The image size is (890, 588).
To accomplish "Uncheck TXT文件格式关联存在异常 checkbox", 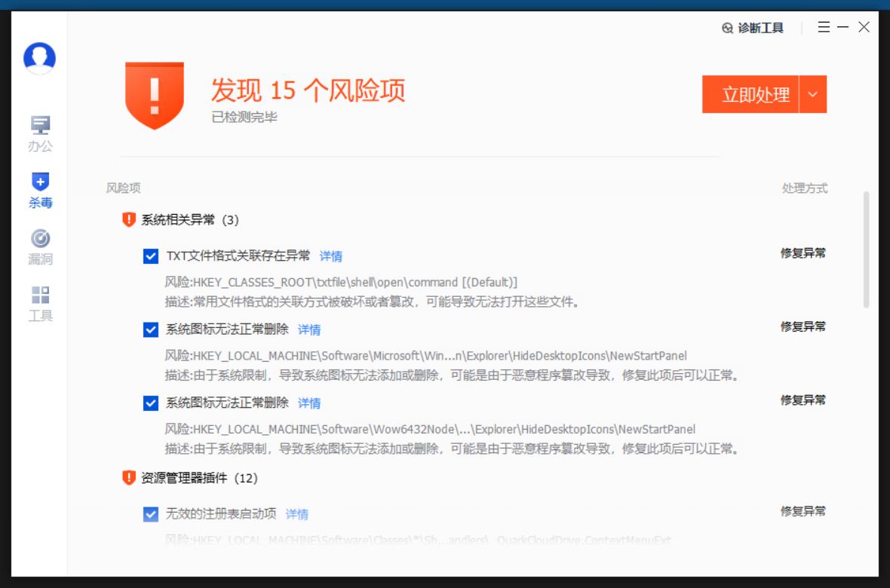I will click(150, 256).
